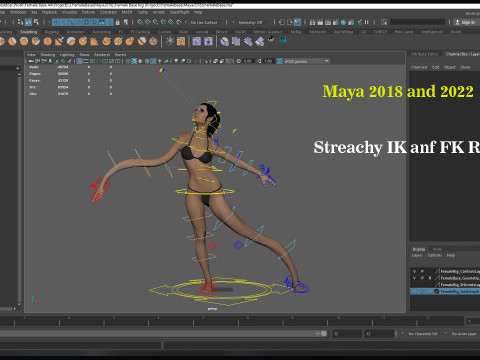This screenshot has width=480, height=360.
Task: Open the Renderer panel menu
Action: (x=102, y=55)
